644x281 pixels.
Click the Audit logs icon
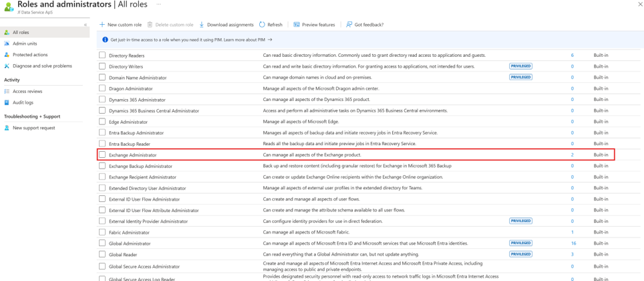coord(7,102)
